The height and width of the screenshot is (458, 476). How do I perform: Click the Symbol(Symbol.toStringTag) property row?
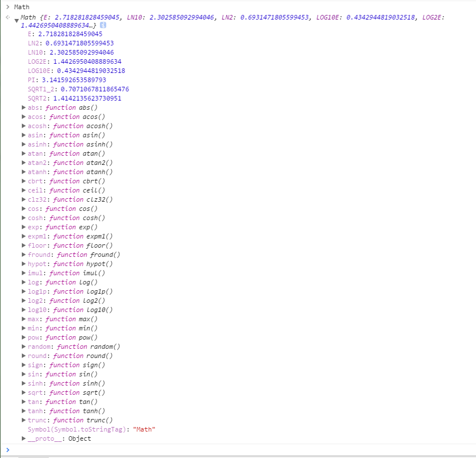(91, 429)
